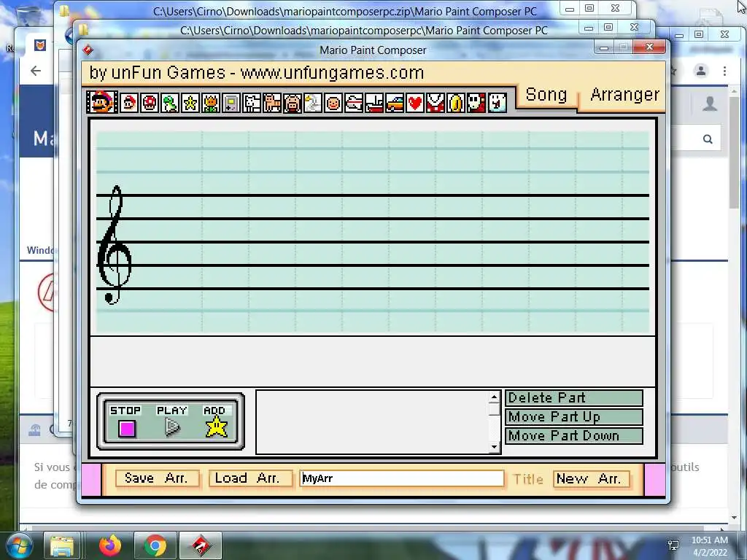Click the Move Part Up button

tap(574, 416)
